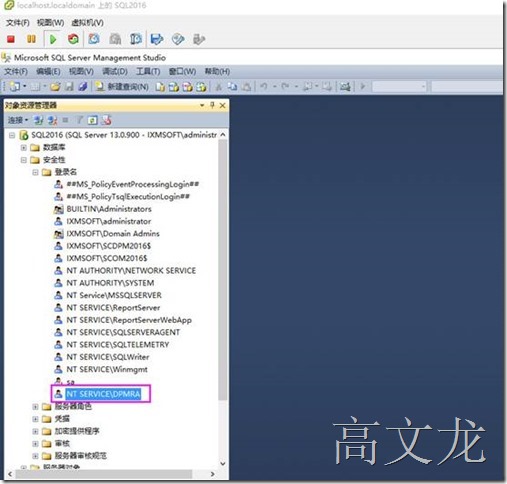Click the Undo arrow icon in SSMS toolbar
The image size is (507, 484).
click(264, 87)
